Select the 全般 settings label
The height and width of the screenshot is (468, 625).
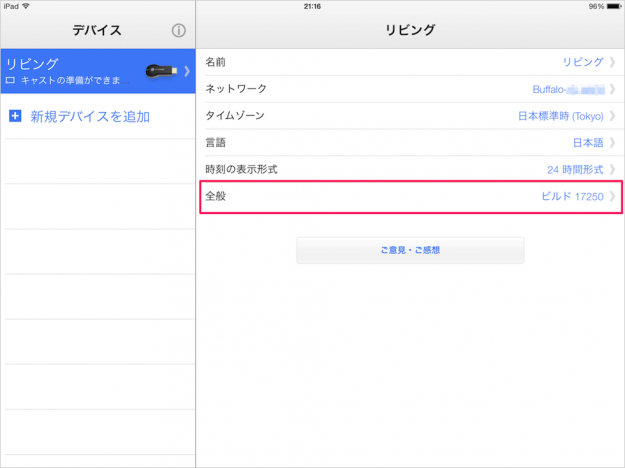[216, 197]
